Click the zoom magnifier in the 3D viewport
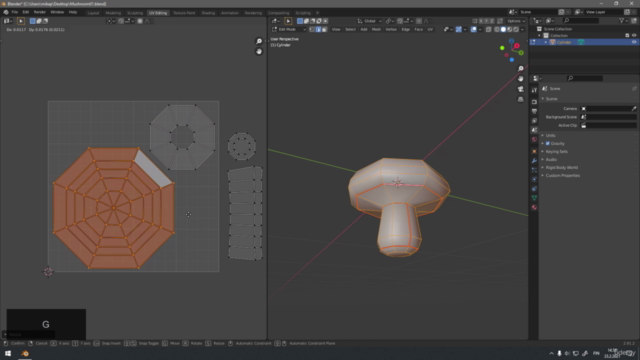 click(x=520, y=69)
